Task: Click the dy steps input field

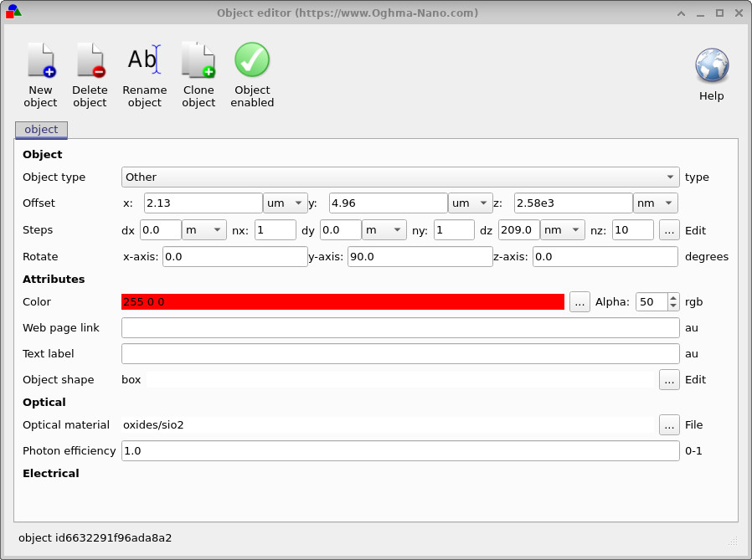Action: point(341,229)
